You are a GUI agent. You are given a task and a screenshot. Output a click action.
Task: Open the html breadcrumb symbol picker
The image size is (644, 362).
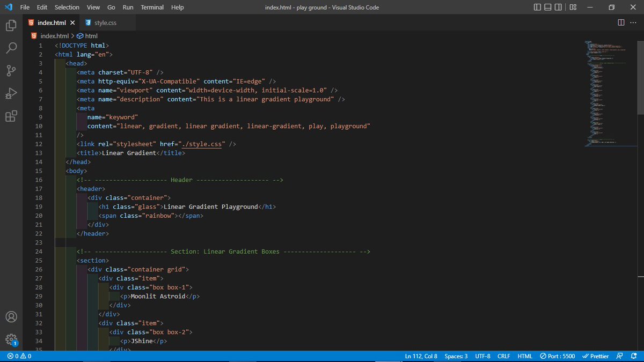(87, 36)
